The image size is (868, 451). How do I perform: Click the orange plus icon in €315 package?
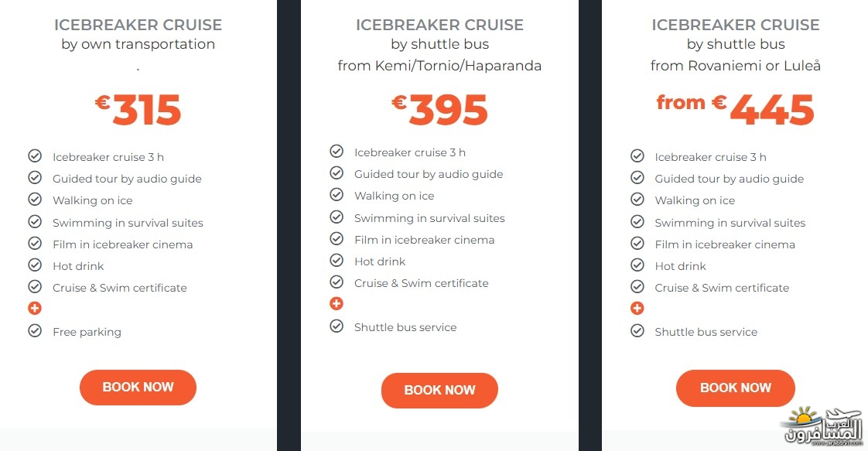tap(35, 308)
